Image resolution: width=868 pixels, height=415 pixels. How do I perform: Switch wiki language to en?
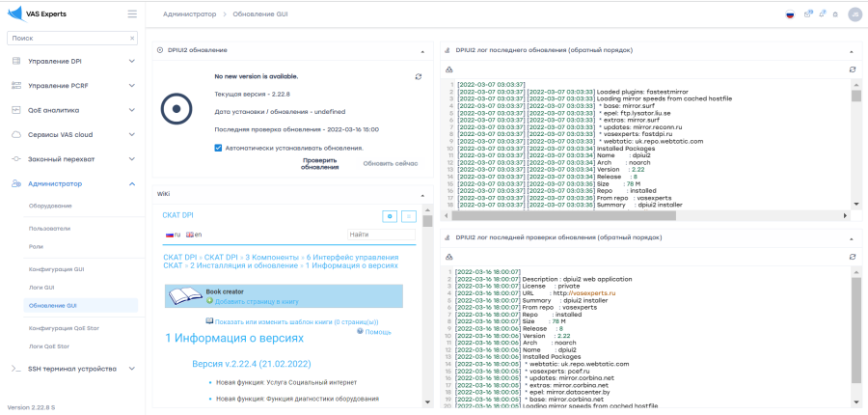coord(194,235)
